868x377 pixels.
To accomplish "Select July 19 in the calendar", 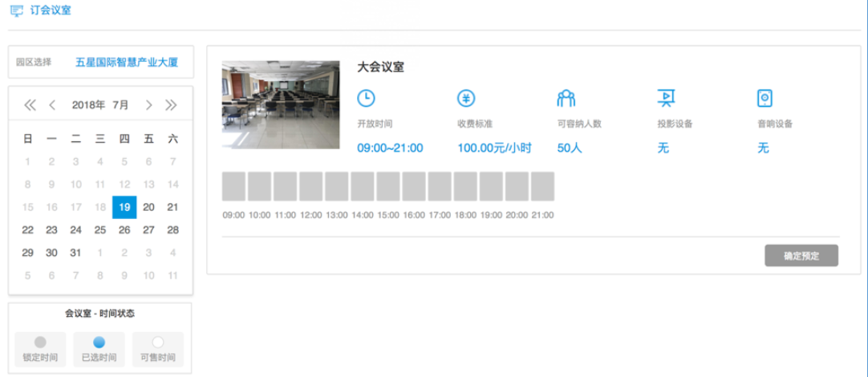I will pos(124,207).
